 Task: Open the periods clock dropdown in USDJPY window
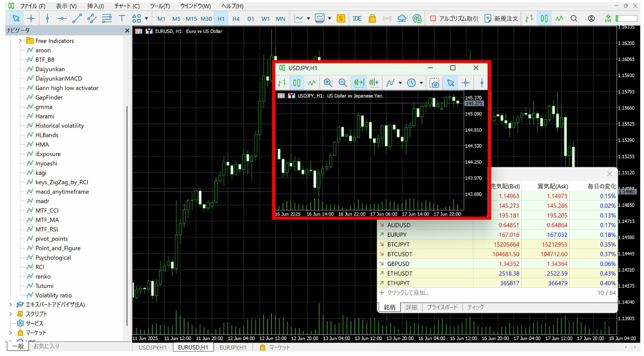(421, 83)
